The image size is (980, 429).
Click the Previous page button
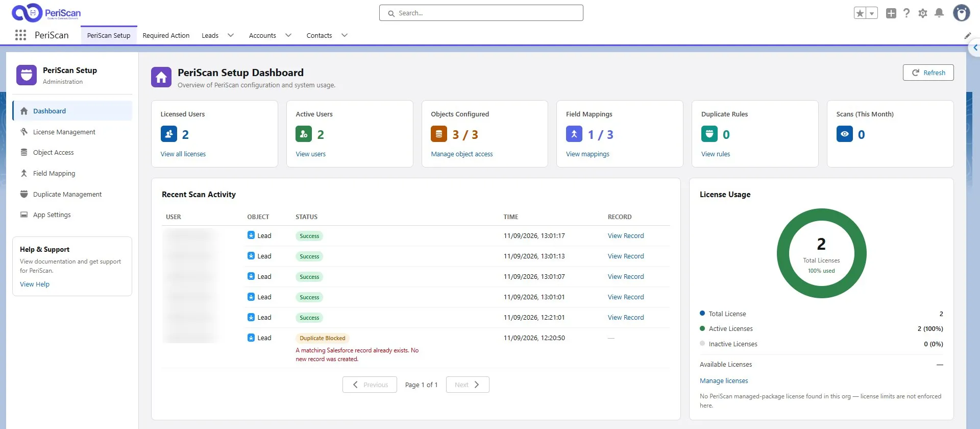(x=370, y=385)
